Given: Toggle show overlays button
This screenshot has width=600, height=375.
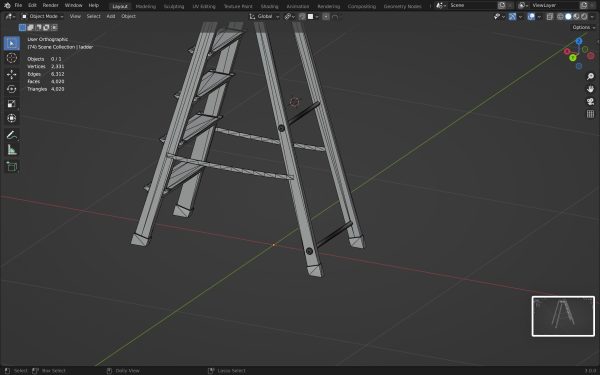Looking at the screenshot, I should point(531,16).
